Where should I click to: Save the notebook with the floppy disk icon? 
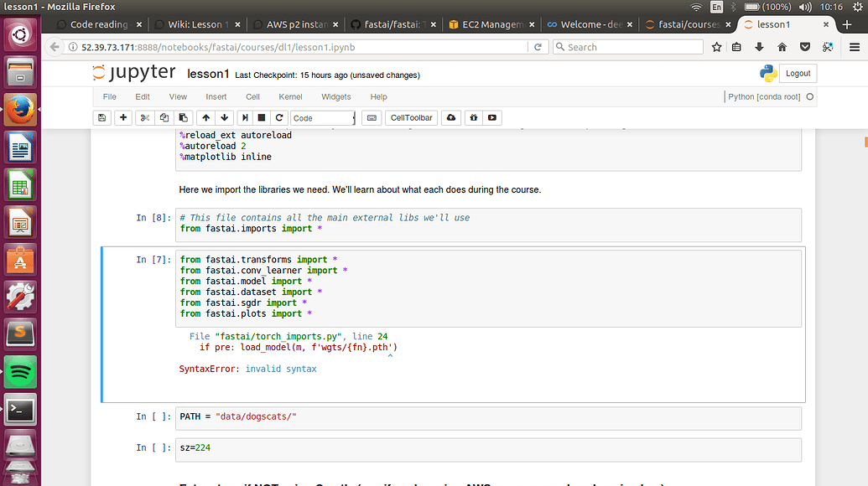(102, 118)
